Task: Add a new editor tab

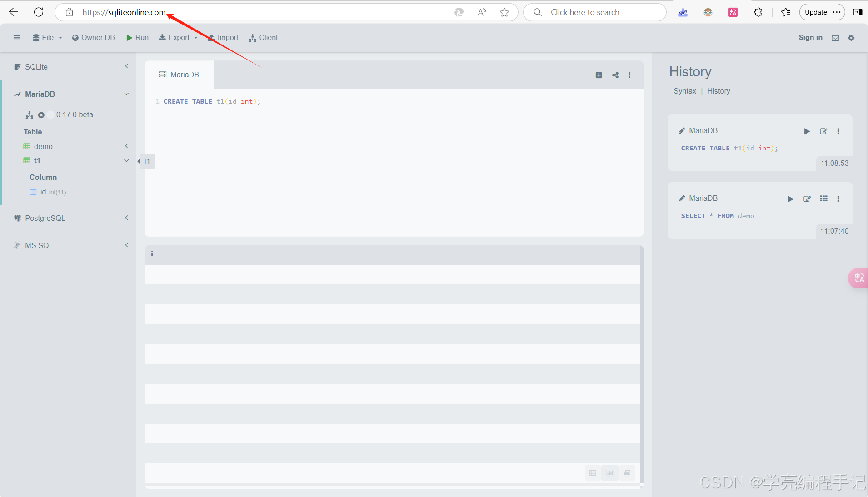Action: (599, 75)
